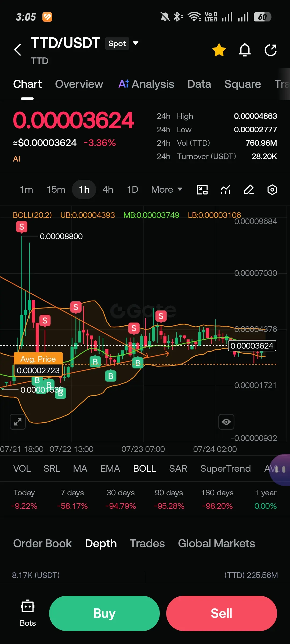
Task: Tap the Wi-Fi icon in status bar
Action: pyautogui.click(x=194, y=17)
